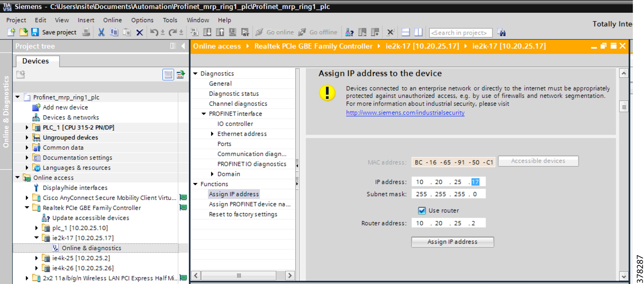Click the New project icon
Image resolution: width=644 pixels, height=284 pixels.
(x=11, y=32)
